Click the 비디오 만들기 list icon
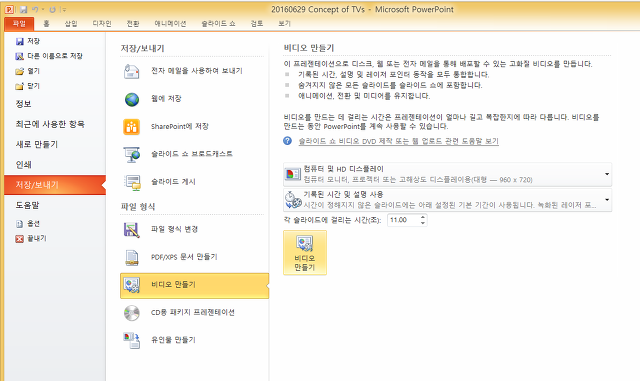640x381 pixels. coord(132,285)
